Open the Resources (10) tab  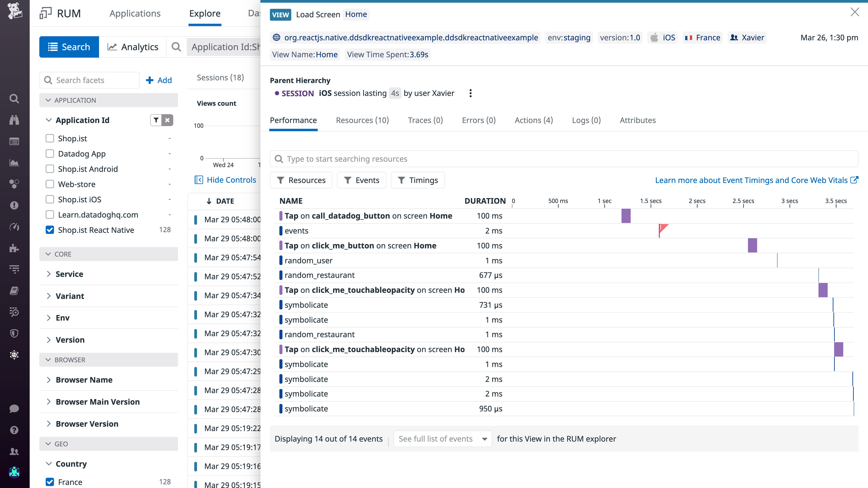(362, 120)
